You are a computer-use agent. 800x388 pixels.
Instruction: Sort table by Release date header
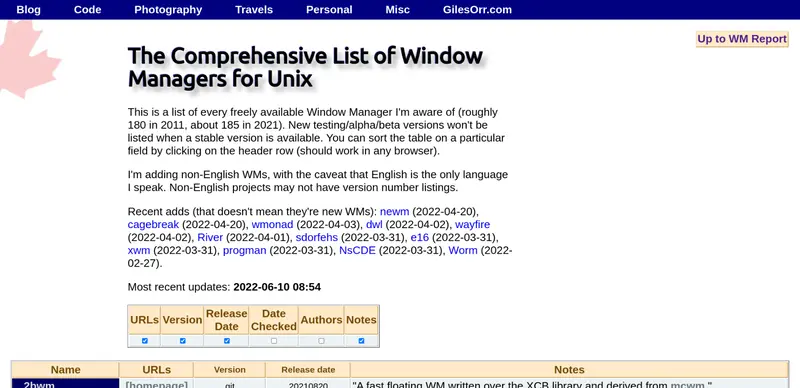click(308, 370)
